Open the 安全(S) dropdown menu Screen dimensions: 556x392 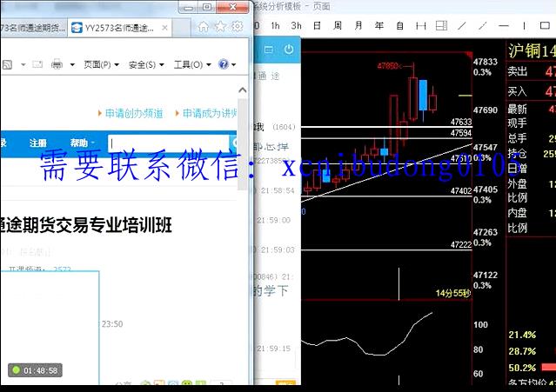(x=146, y=64)
